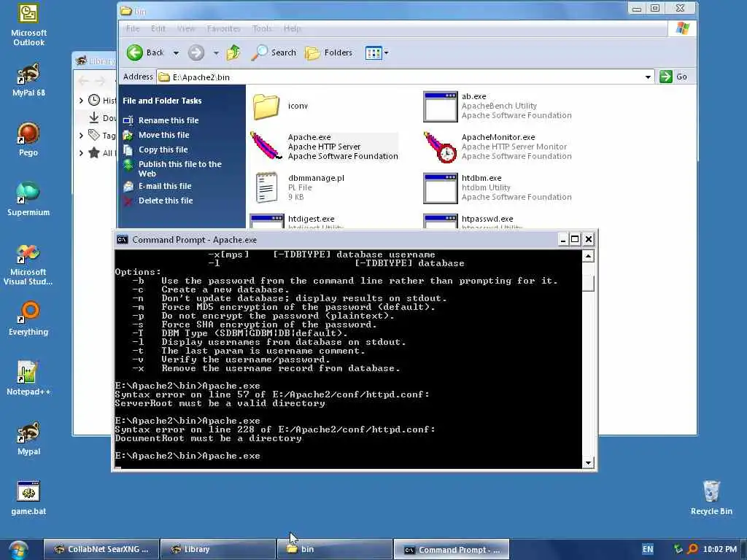Switch to CollabNet SearXNG taskbar button
747x560 pixels.
coord(101,550)
